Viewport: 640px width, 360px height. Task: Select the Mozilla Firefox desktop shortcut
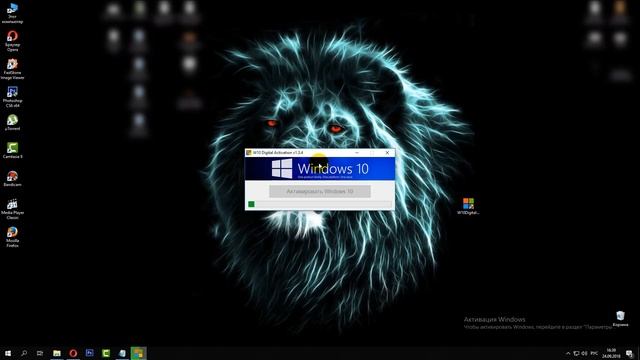(12, 237)
